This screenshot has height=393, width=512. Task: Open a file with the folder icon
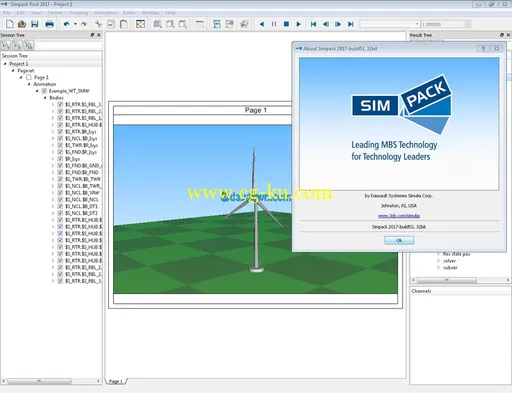22,24
